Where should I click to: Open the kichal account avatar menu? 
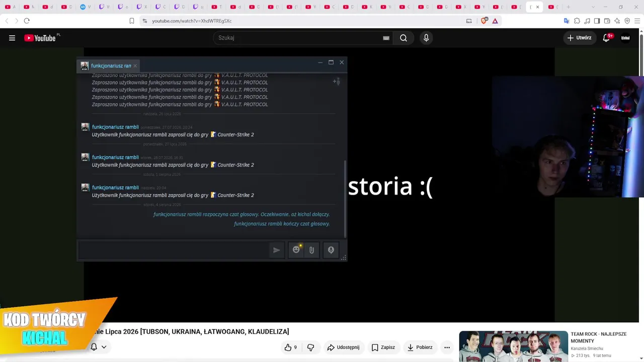pos(625,38)
